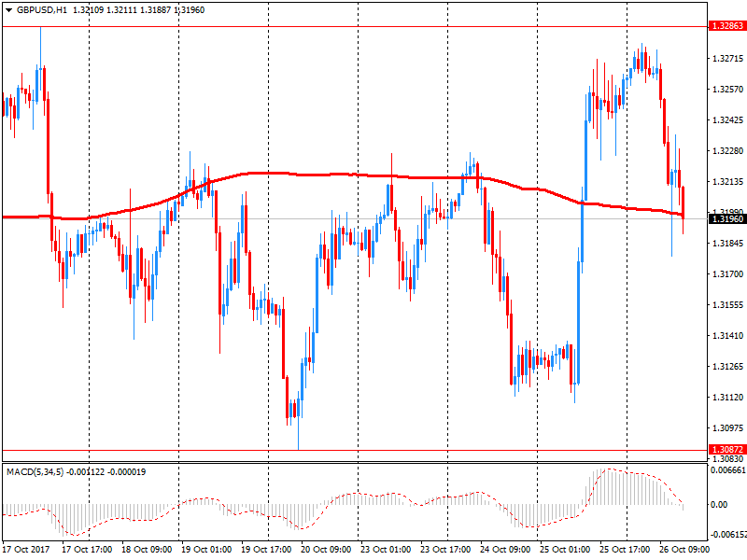The height and width of the screenshot is (560, 747).
Task: Select the negative MACD scale value -0.00615
Action: click(728, 534)
